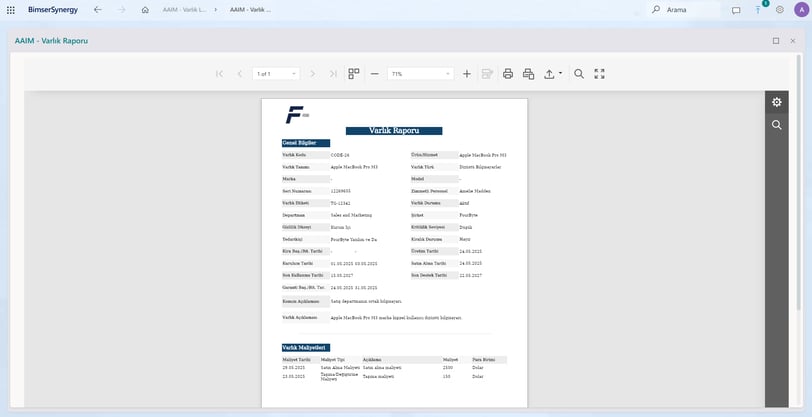Screen dimensions: 812x417
Task: Open the notifications icon with badge
Action: click(x=759, y=10)
